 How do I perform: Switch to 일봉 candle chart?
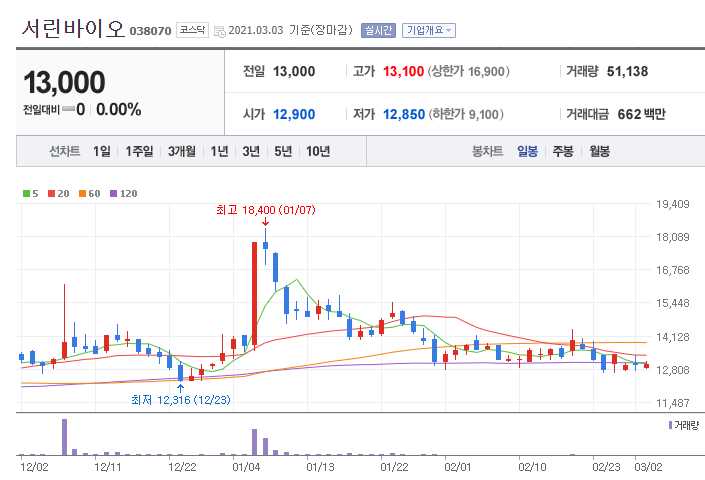(x=527, y=151)
